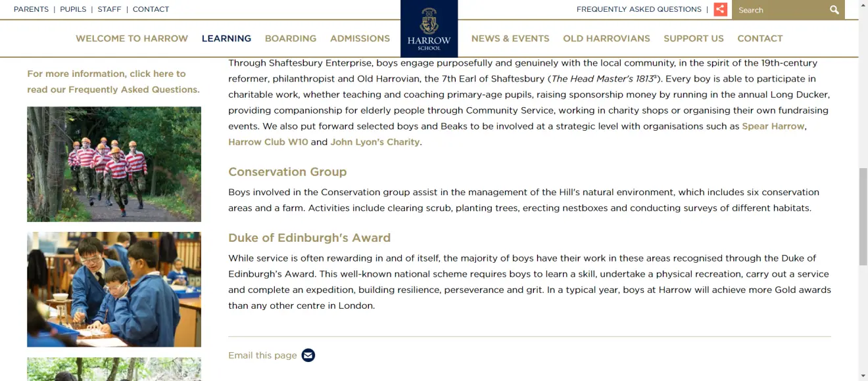This screenshot has width=868, height=381.
Task: Open the Admissions menu
Action: 360,38
